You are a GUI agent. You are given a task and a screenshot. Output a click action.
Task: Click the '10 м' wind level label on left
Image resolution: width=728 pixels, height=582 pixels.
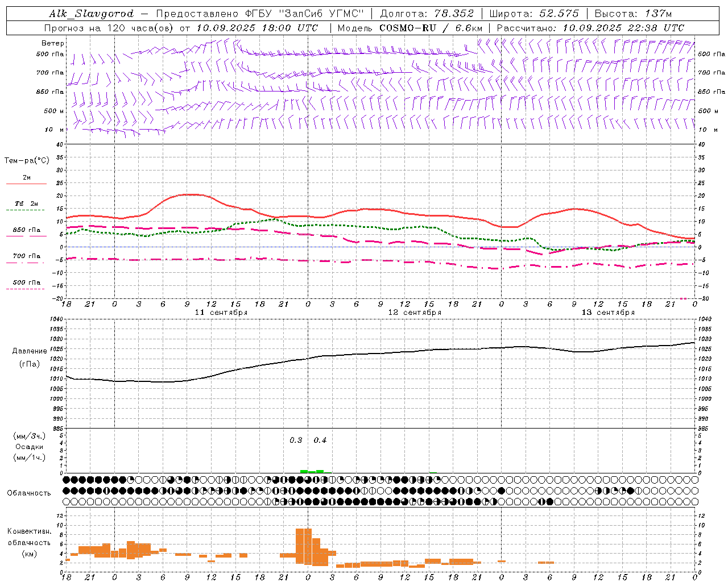tap(55, 130)
